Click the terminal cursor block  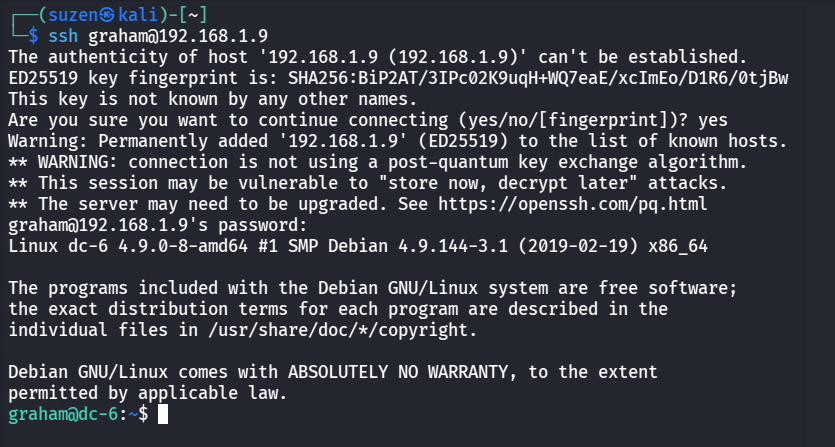(x=164, y=413)
